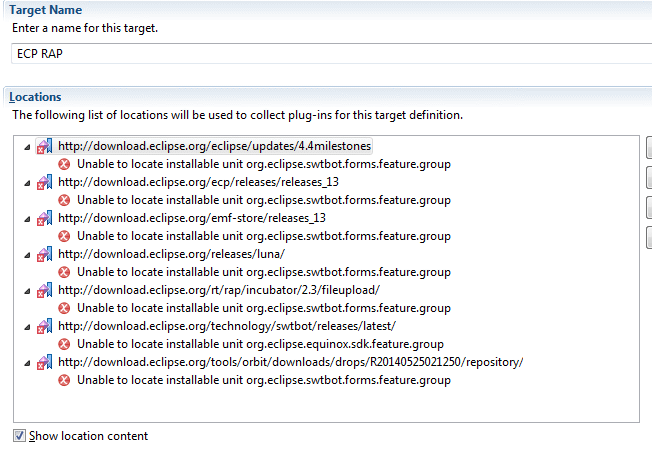The height and width of the screenshot is (449, 652).
Task: Select the emf-store/releases/releases_13 location row
Action: (192, 218)
